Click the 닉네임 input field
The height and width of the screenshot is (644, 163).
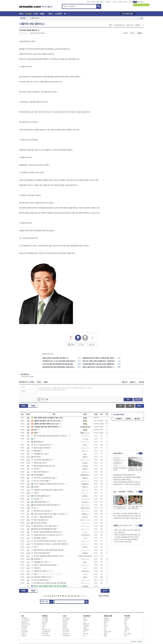click(28, 387)
